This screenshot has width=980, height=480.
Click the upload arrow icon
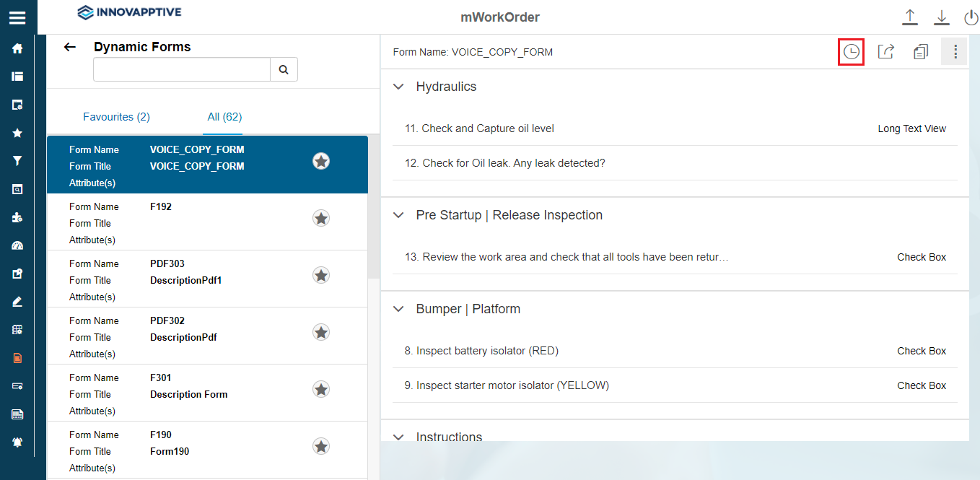coord(910,17)
